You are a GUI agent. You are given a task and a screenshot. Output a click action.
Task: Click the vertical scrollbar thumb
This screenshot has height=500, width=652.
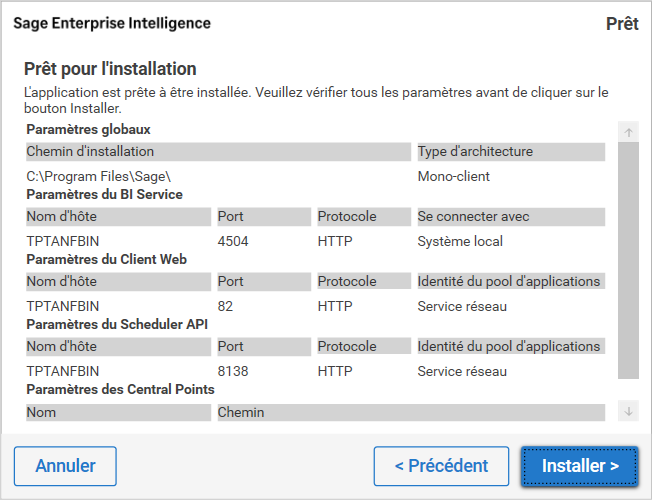pos(628,260)
